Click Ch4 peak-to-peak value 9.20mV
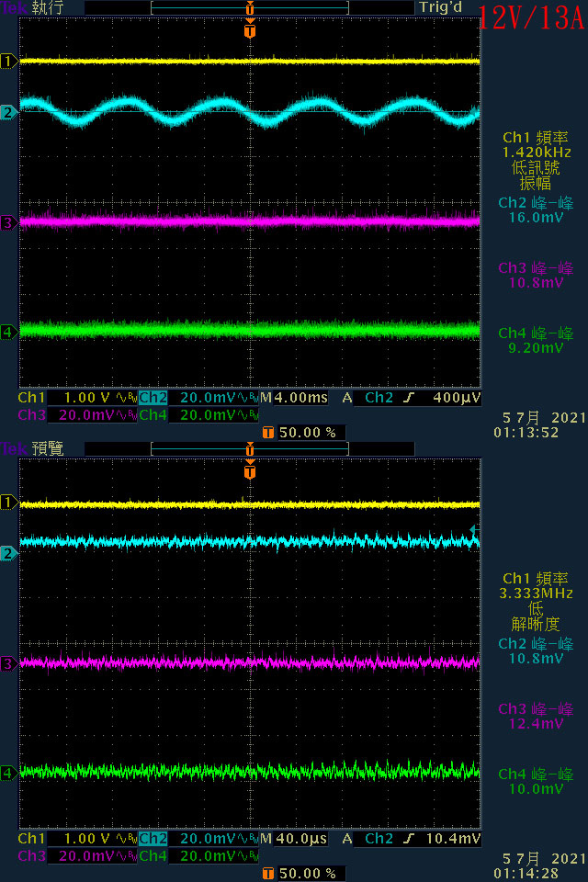Image resolution: width=588 pixels, height=882 pixels. click(537, 348)
